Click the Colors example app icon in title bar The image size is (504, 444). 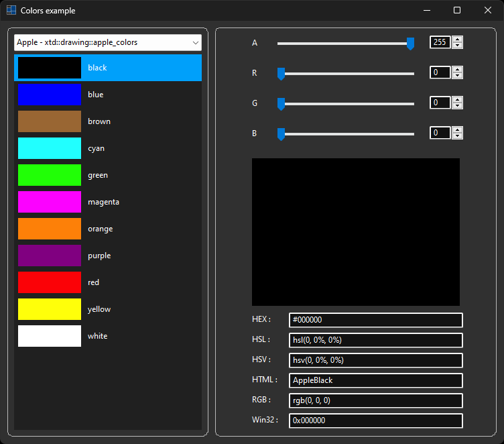point(11,10)
